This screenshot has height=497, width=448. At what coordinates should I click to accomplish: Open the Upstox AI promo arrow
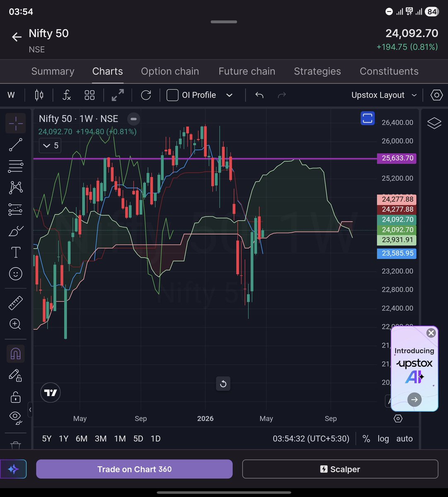point(414,400)
